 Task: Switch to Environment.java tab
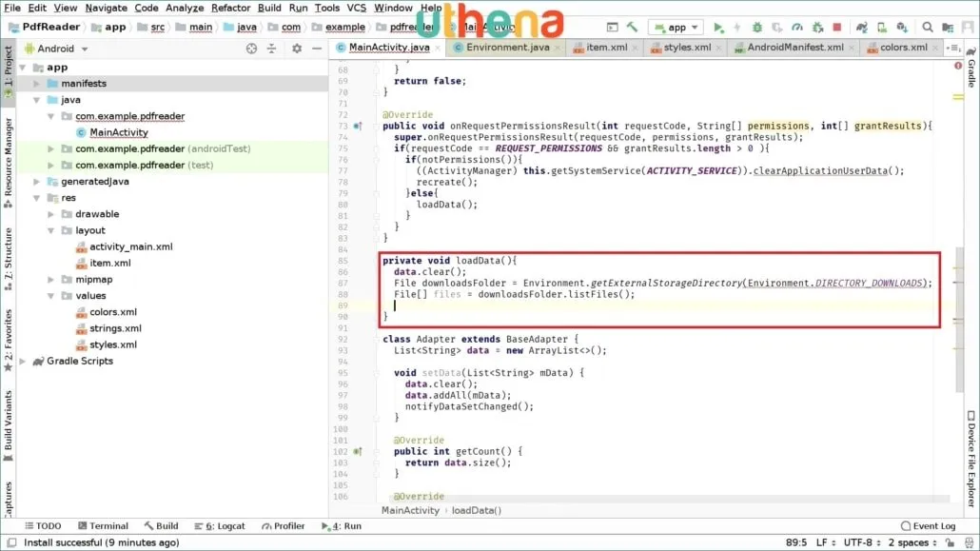tap(507, 47)
